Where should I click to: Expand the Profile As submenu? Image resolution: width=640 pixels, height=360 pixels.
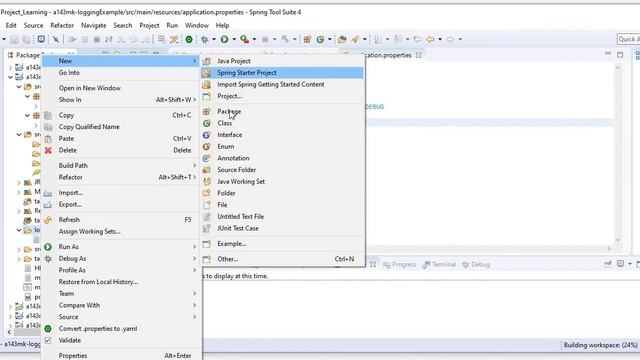122,270
